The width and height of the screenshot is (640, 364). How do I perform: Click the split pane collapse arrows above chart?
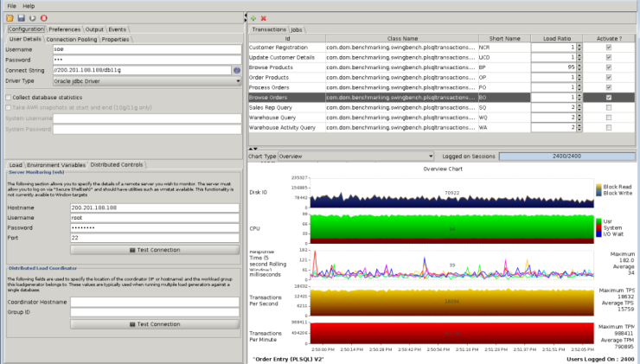pos(253,149)
